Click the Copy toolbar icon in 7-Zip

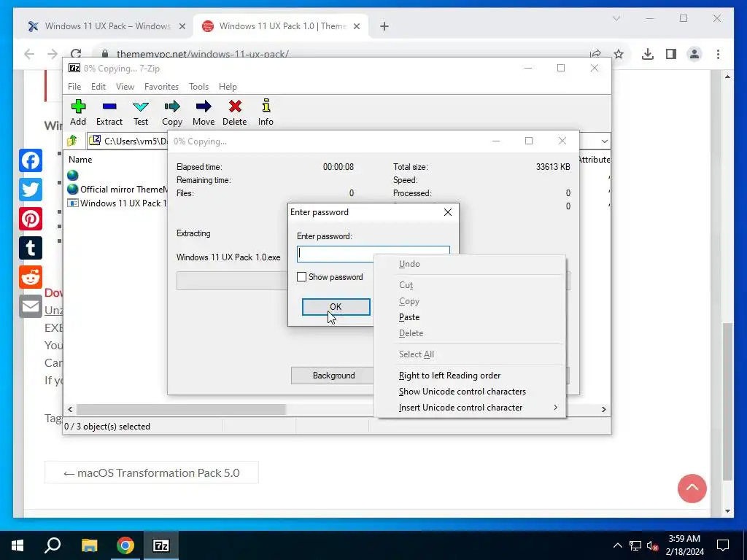point(172,112)
